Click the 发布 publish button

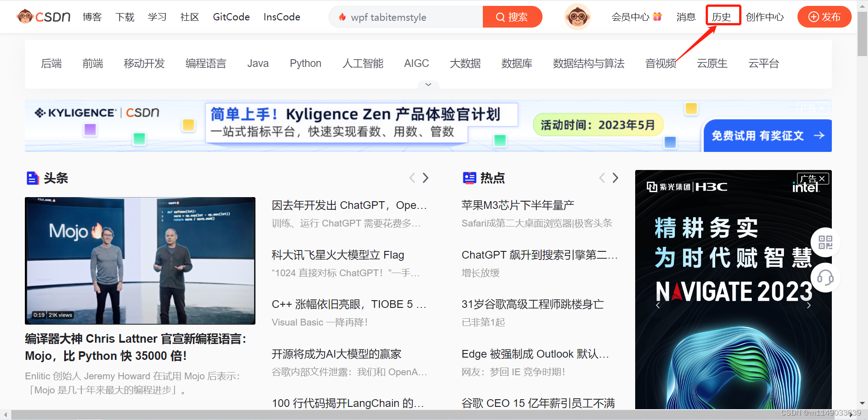(824, 17)
